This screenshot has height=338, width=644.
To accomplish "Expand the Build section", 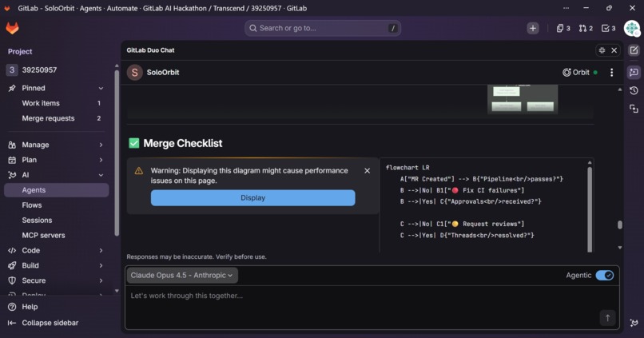I will coord(56,265).
